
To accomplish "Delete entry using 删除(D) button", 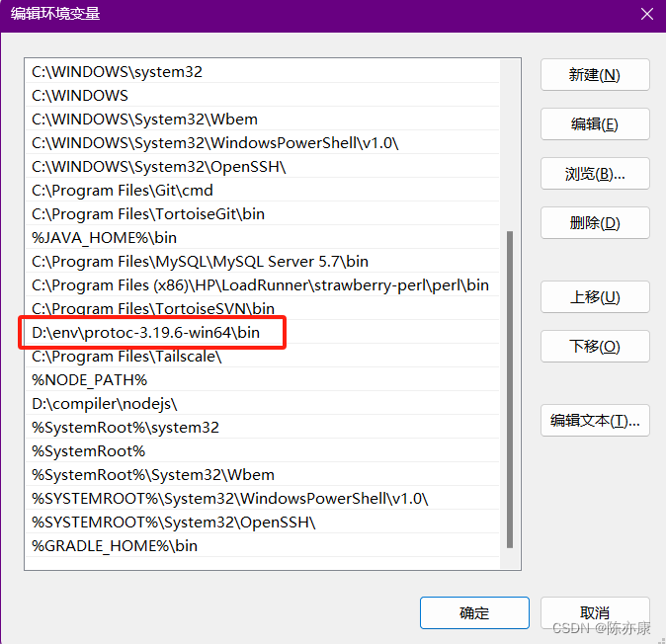I will click(x=595, y=223).
